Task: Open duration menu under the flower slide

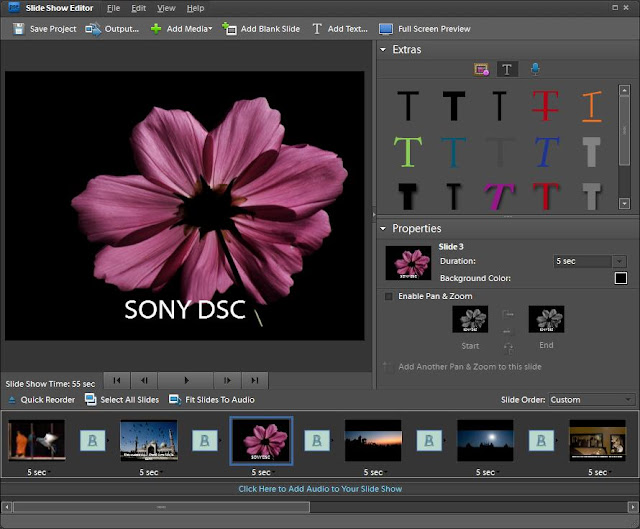Action: [262, 472]
